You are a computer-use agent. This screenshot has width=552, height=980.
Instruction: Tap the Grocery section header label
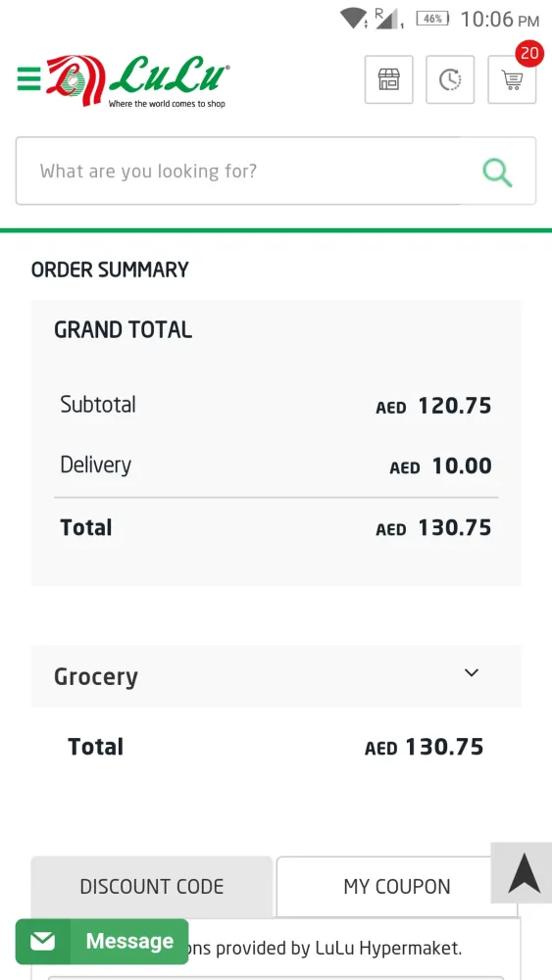pyautogui.click(x=96, y=677)
